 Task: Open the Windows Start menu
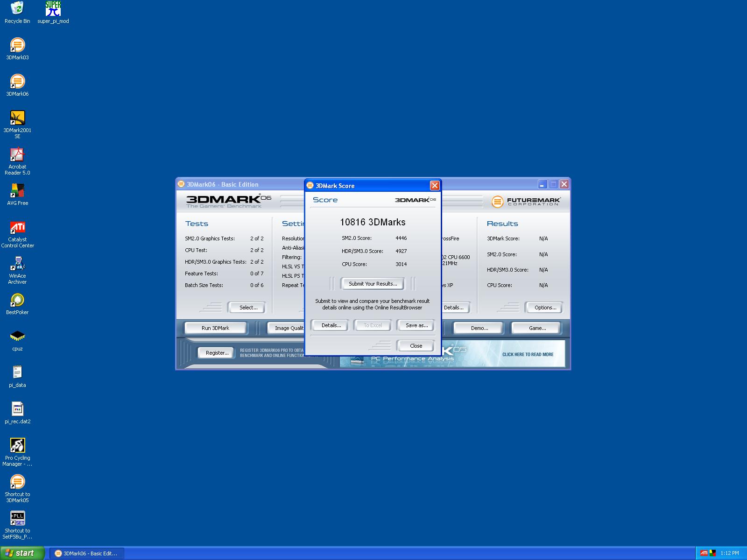pyautogui.click(x=22, y=553)
